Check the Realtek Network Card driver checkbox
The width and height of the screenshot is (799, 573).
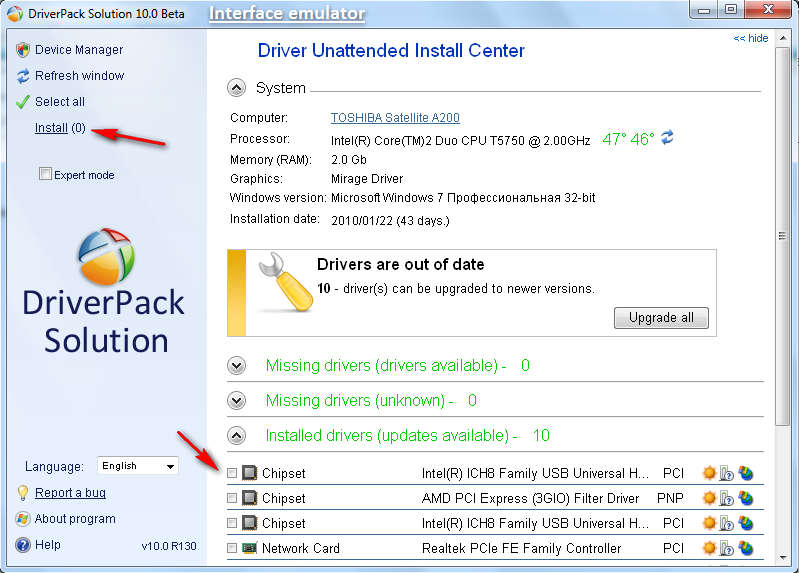click(x=232, y=548)
